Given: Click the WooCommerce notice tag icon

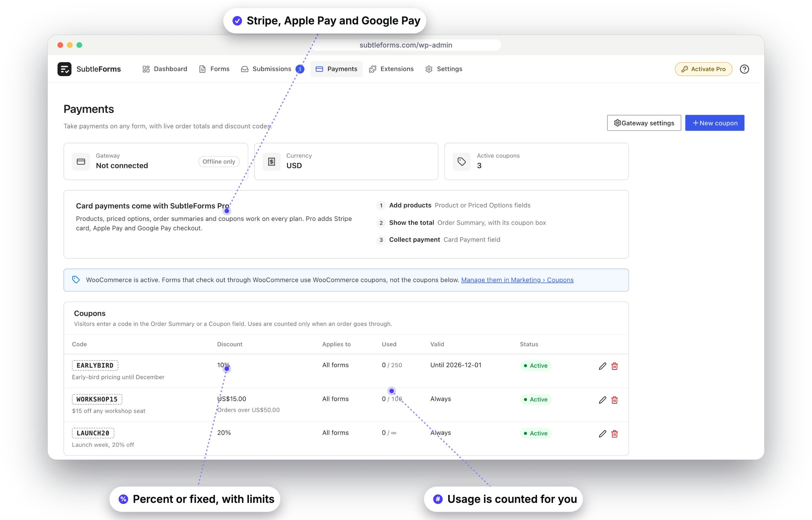Looking at the screenshot, I should point(76,280).
